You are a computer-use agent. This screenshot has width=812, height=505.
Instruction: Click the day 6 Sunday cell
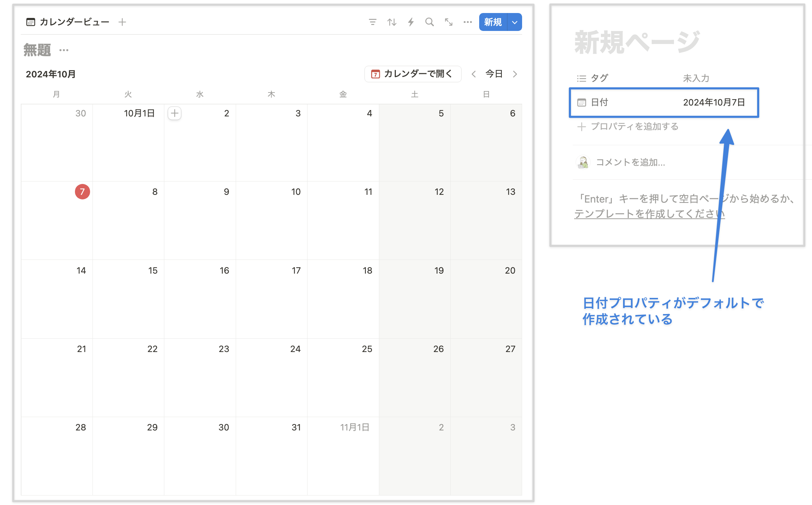click(486, 143)
